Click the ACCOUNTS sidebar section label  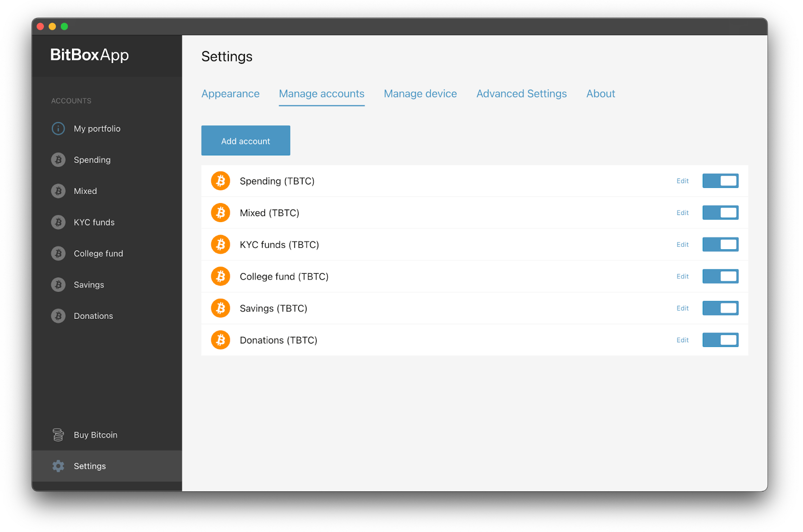tap(71, 101)
